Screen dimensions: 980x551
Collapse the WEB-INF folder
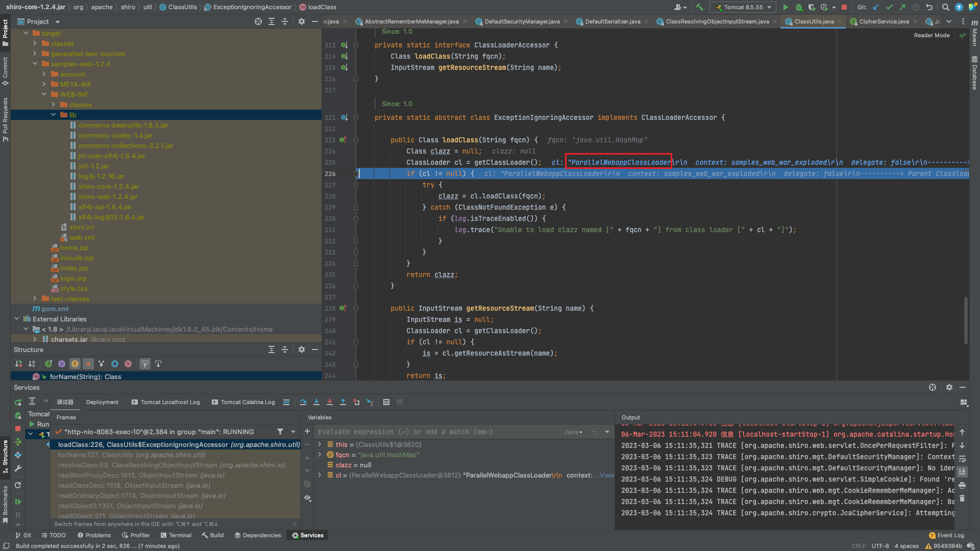click(x=44, y=94)
